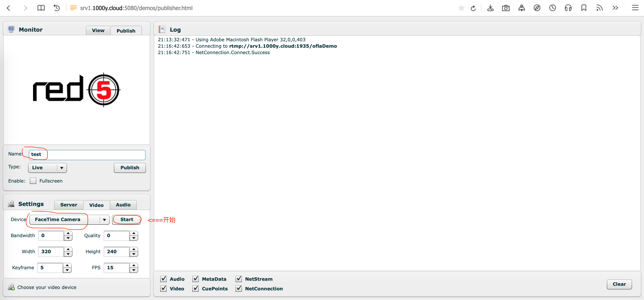The width and height of the screenshot is (644, 300).
Task: Select the NetConnection.Connect.Success log line
Action: [x=214, y=53]
